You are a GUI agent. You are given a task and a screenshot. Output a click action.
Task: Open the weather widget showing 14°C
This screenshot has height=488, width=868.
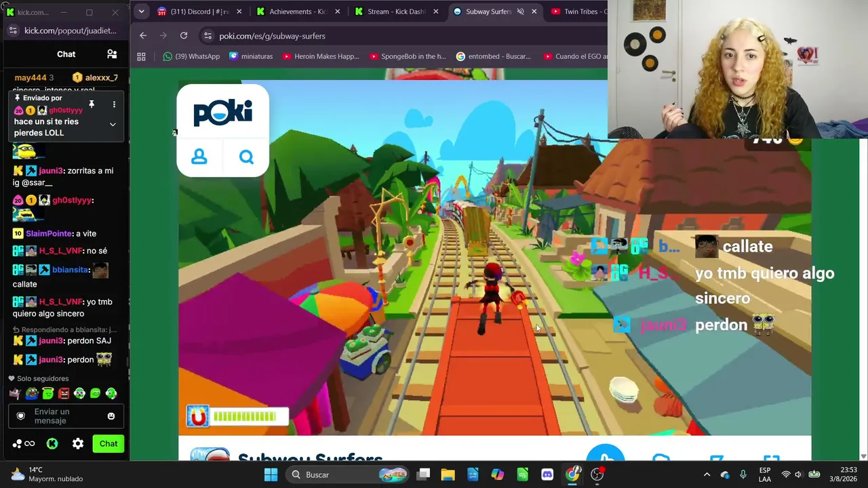[x=47, y=474]
